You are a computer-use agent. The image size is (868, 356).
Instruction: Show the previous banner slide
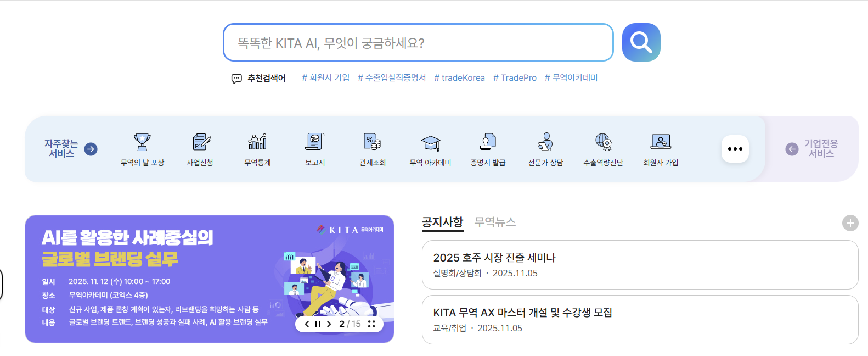307,324
